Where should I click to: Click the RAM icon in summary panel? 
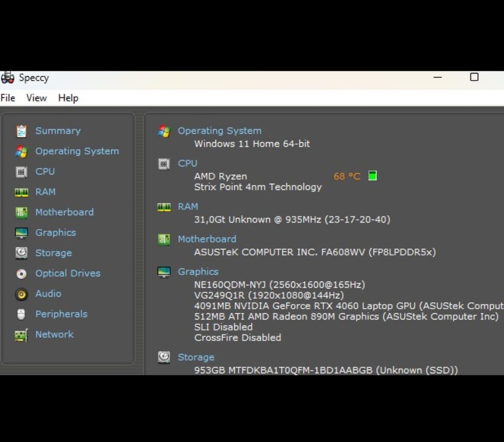point(164,207)
